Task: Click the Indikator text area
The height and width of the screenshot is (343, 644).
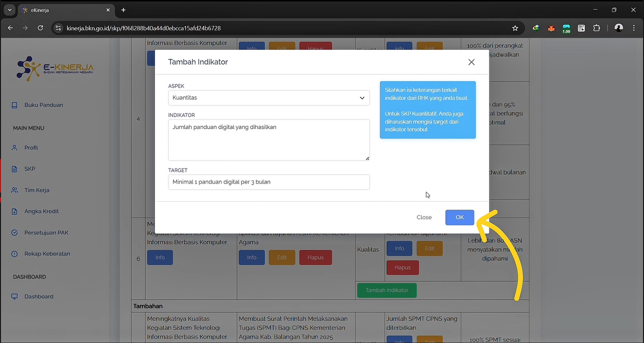Action: [269, 140]
